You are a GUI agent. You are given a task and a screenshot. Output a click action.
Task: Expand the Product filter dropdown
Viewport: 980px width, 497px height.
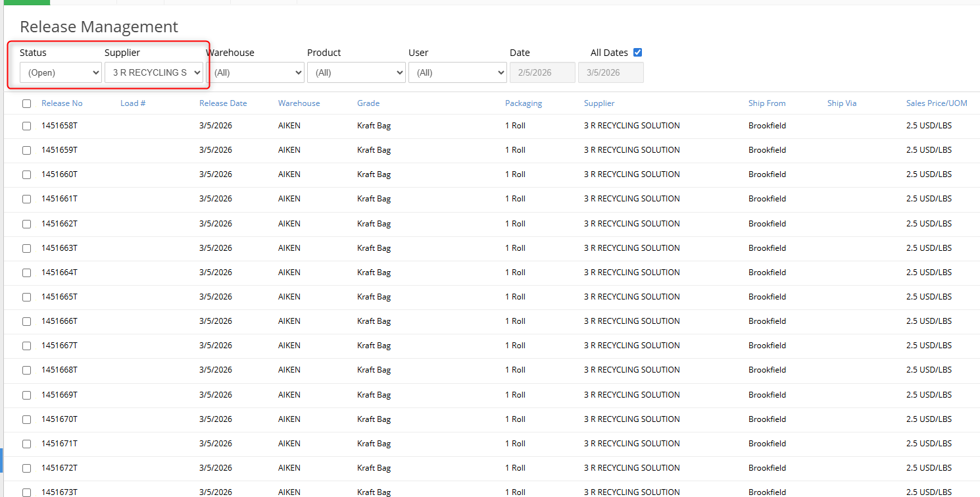(356, 72)
